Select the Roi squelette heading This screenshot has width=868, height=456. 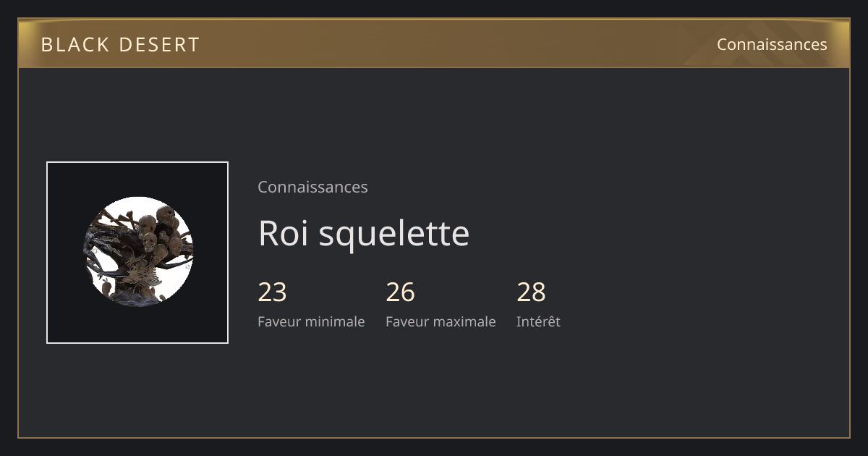click(x=364, y=233)
